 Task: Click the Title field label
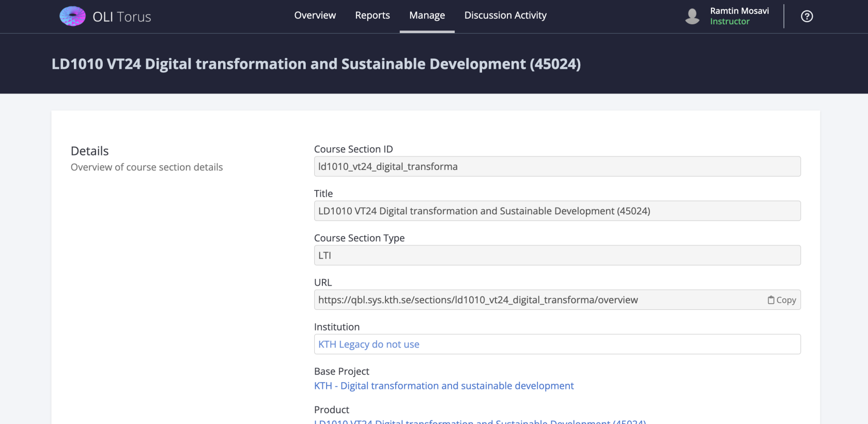pos(323,194)
